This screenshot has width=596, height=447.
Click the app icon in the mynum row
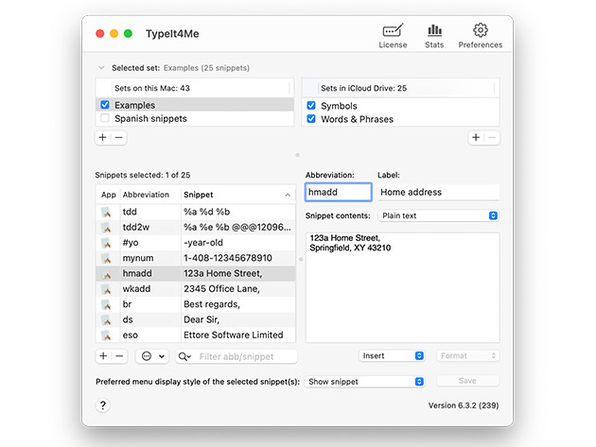pyautogui.click(x=106, y=258)
